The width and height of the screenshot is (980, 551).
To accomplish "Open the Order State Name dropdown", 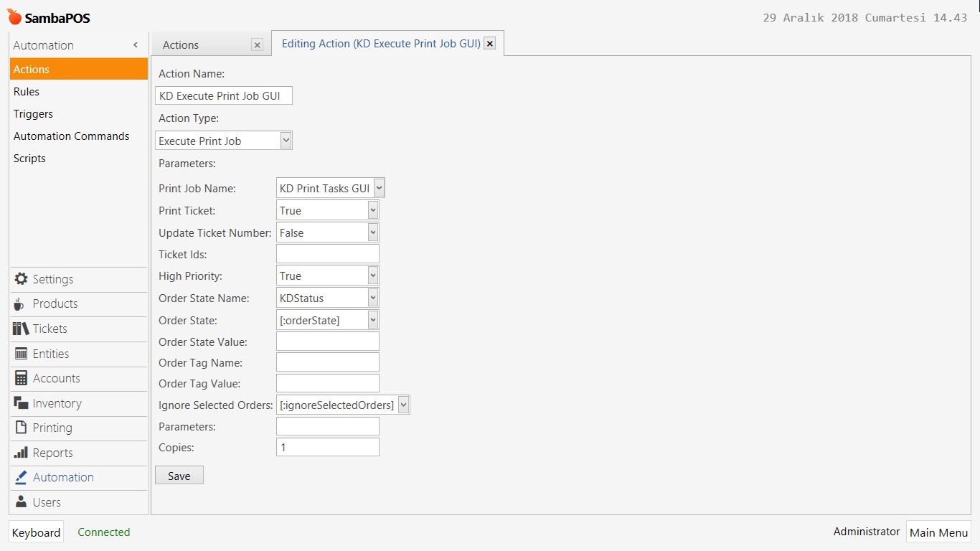I will 372,298.
